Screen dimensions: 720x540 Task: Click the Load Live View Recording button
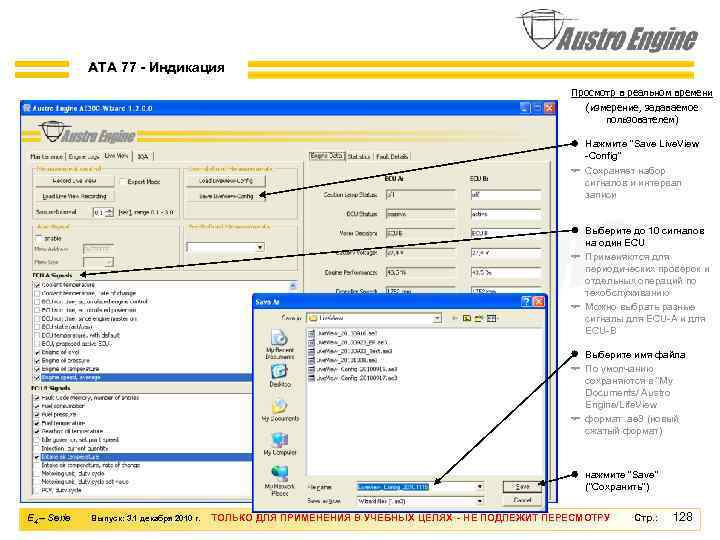pos(74,196)
